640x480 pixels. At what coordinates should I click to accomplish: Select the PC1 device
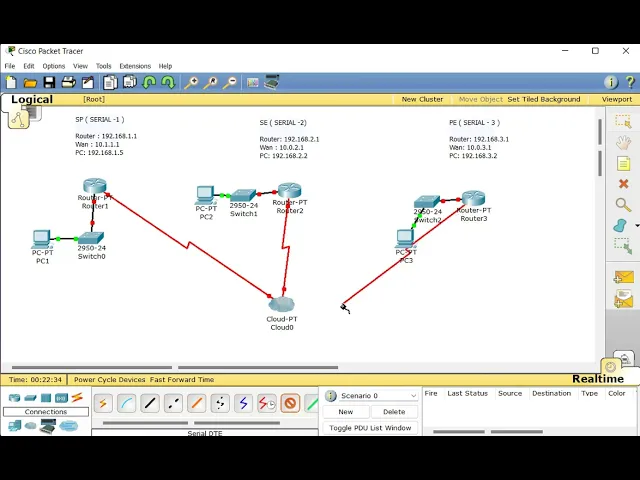pyautogui.click(x=41, y=239)
